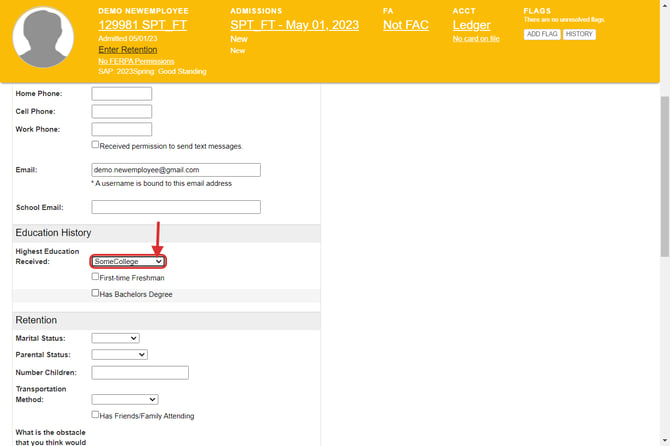
Task: Open SPT_FT - May 01, 2023 admissions link
Action: click(x=294, y=25)
